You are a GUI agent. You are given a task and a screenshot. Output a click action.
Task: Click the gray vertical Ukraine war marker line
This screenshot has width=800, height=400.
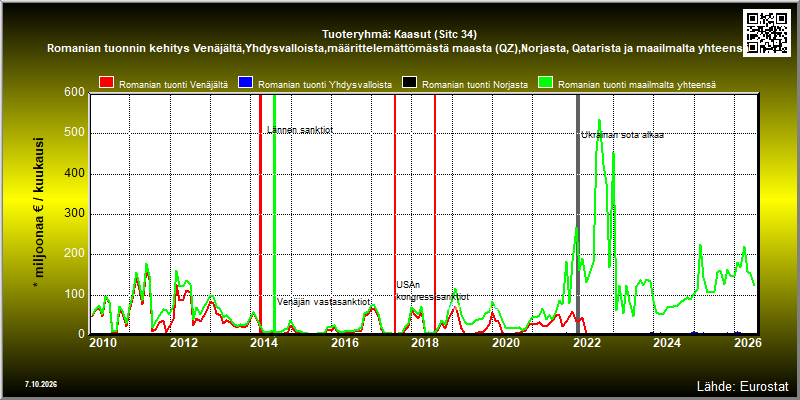tap(578, 214)
